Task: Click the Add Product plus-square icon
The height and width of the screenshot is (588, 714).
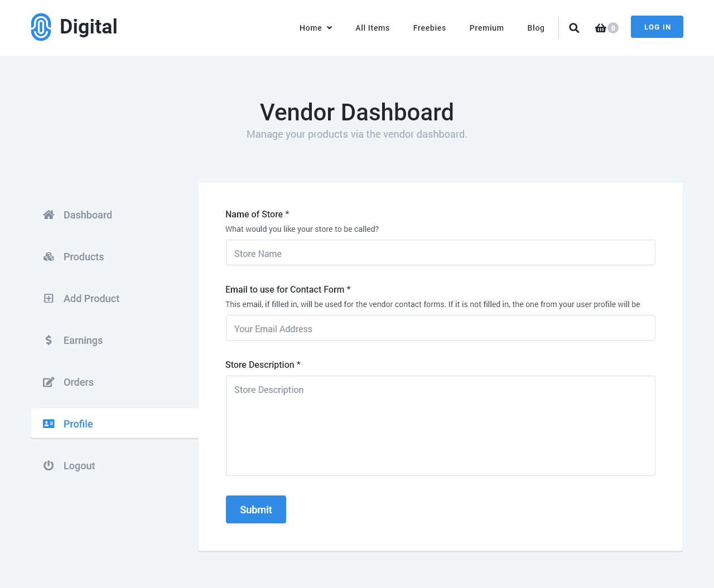Action: 49,299
